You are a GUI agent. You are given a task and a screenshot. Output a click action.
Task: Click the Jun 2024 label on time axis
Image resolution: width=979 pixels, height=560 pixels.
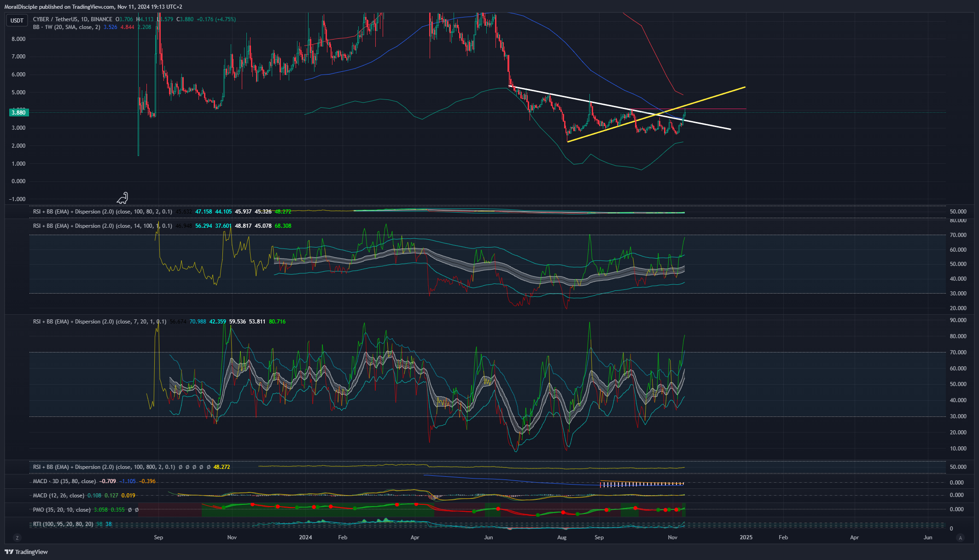pos(489,537)
